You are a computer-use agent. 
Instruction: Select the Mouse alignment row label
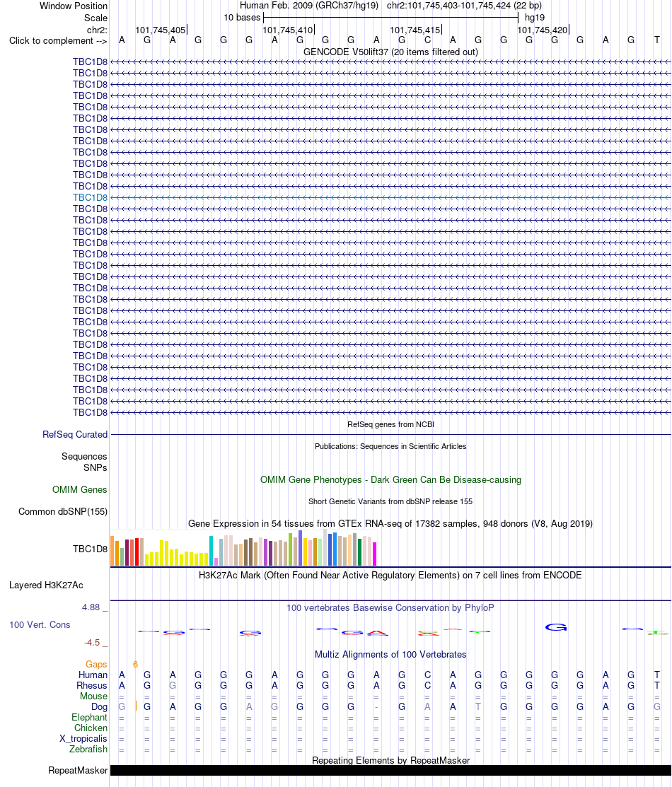(x=94, y=696)
